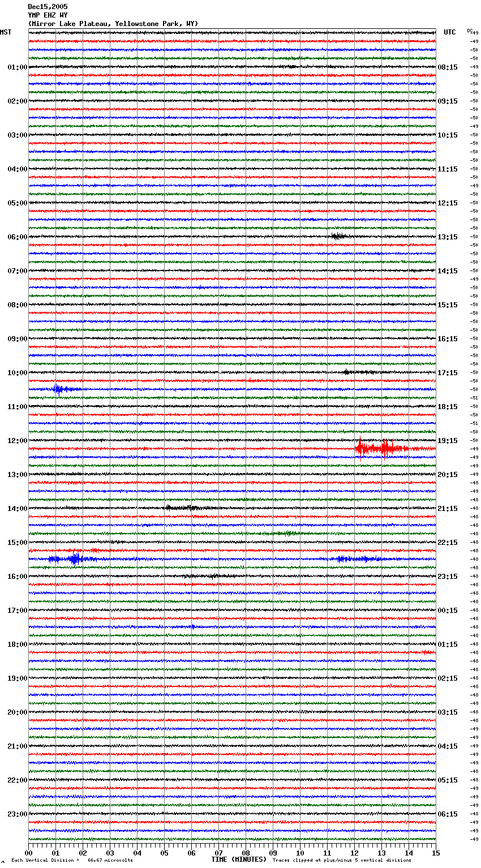Image resolution: width=481 pixels, height=868 pixels.
Task: Click the 10:15 UTC time label
Action: (x=448, y=135)
